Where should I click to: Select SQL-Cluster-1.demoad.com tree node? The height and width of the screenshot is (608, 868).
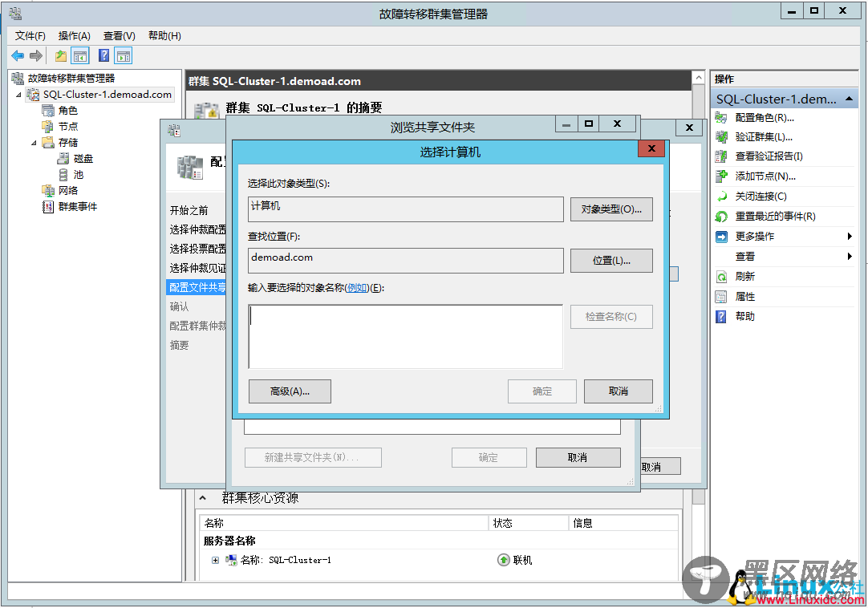click(107, 95)
